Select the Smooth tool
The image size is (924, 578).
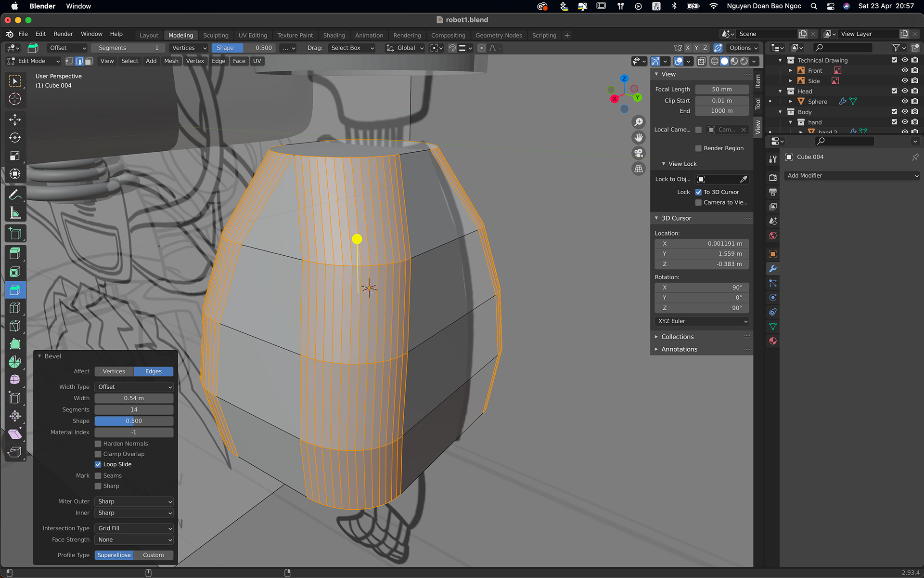click(x=15, y=380)
